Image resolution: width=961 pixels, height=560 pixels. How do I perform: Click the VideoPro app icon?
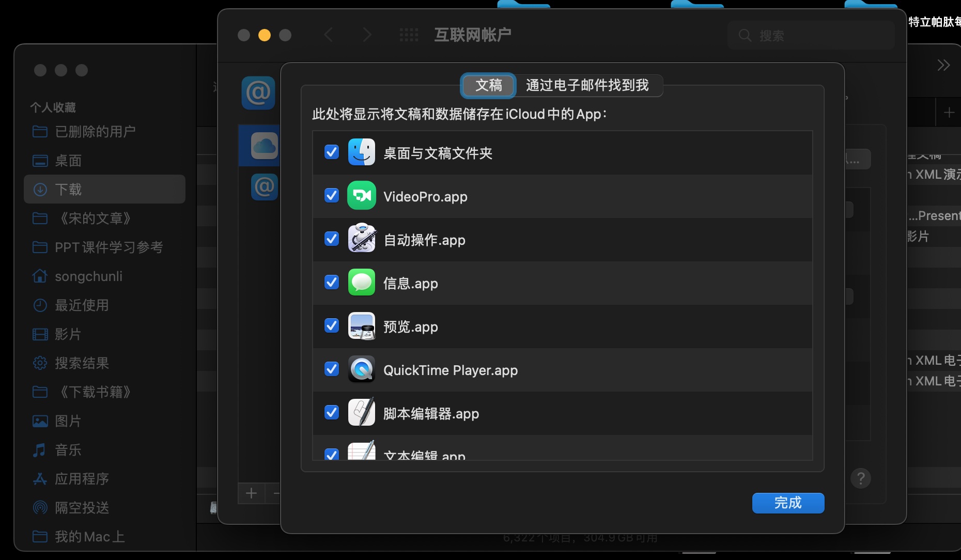pyautogui.click(x=361, y=196)
